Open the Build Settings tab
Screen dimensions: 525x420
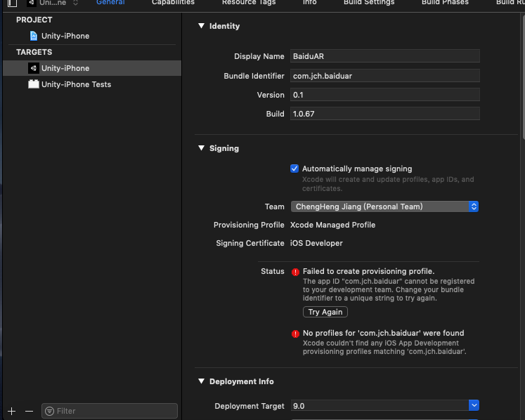point(369,2)
